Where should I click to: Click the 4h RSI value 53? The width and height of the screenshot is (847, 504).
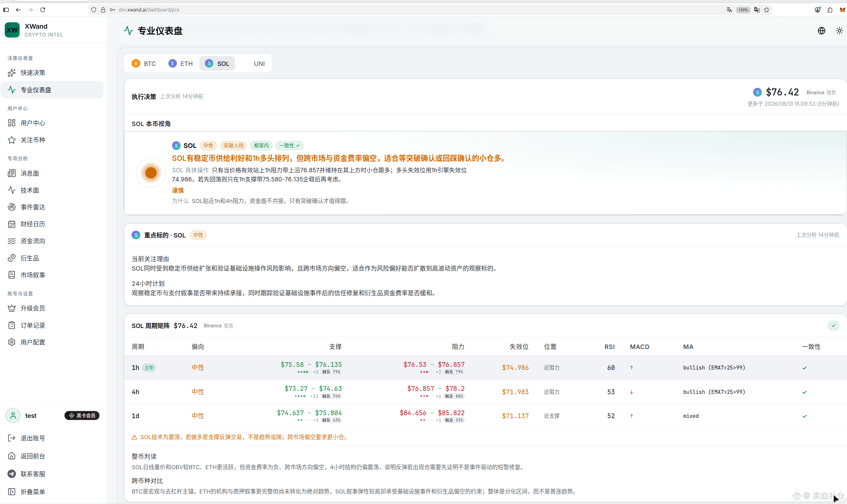click(611, 392)
